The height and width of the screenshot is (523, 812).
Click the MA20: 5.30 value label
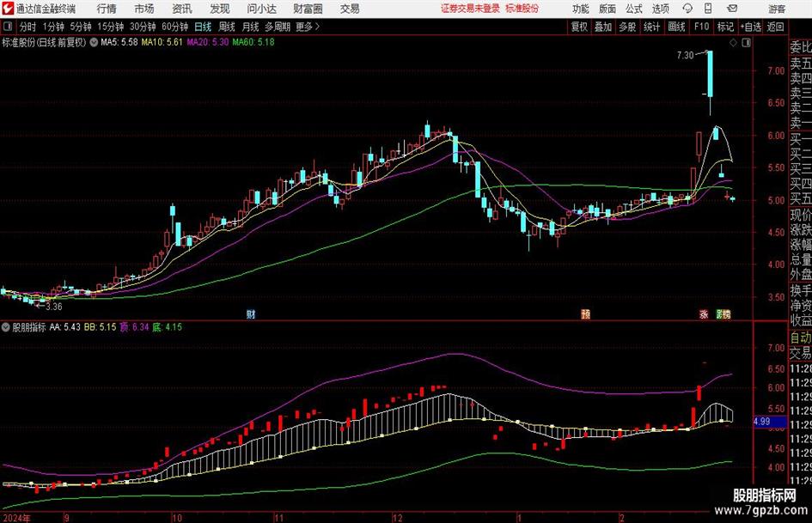pos(208,42)
